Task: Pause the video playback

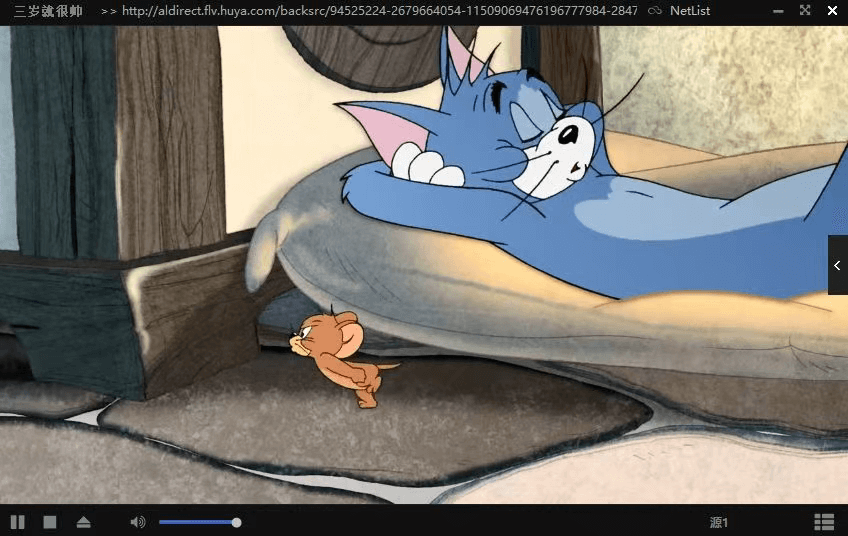Action: point(17,522)
